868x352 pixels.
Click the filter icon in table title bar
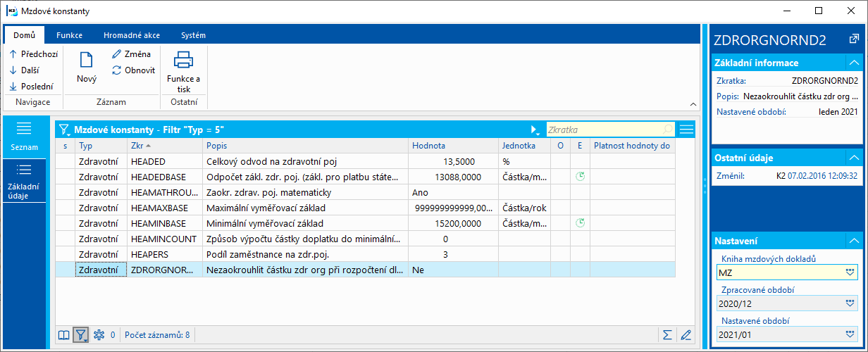pyautogui.click(x=64, y=130)
